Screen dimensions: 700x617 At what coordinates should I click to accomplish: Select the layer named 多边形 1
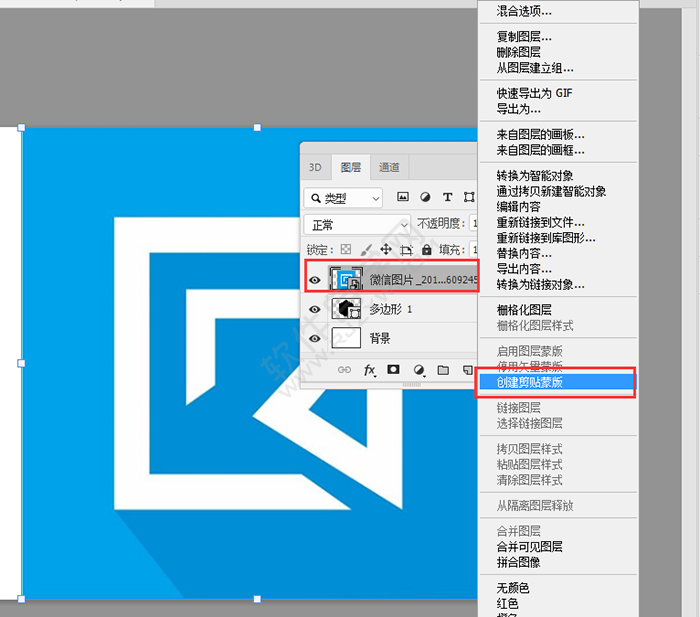tap(391, 309)
